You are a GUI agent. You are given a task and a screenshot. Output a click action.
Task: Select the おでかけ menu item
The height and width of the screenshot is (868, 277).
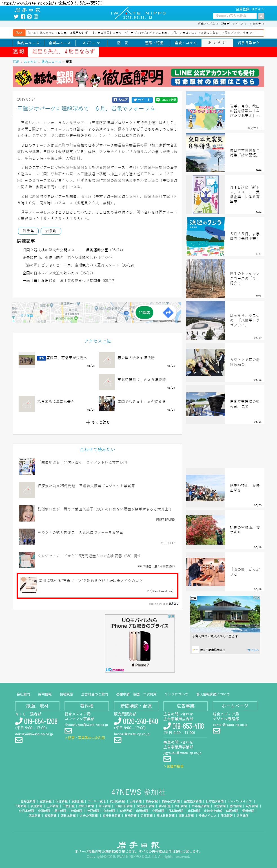(217, 43)
